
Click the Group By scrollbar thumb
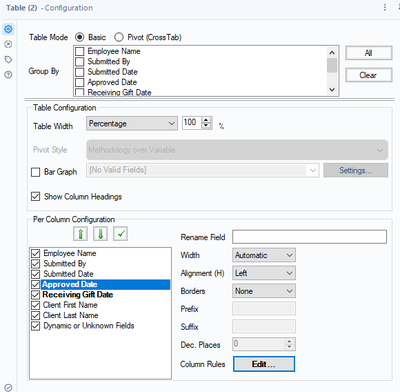332,65
